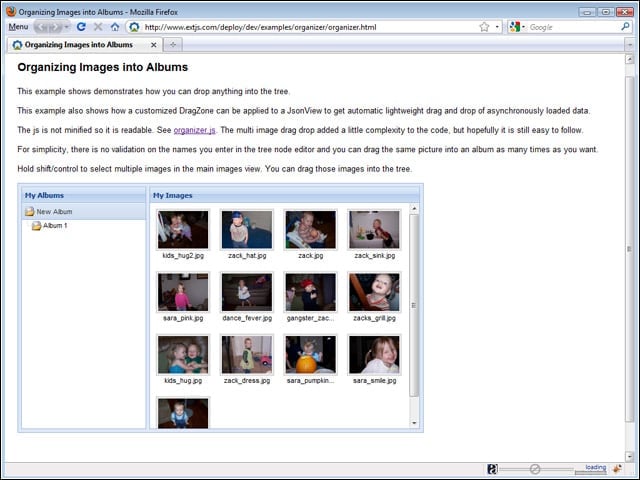This screenshot has height=480, width=640.
Task: Click the Google search magnifier icon
Action: click(625, 27)
